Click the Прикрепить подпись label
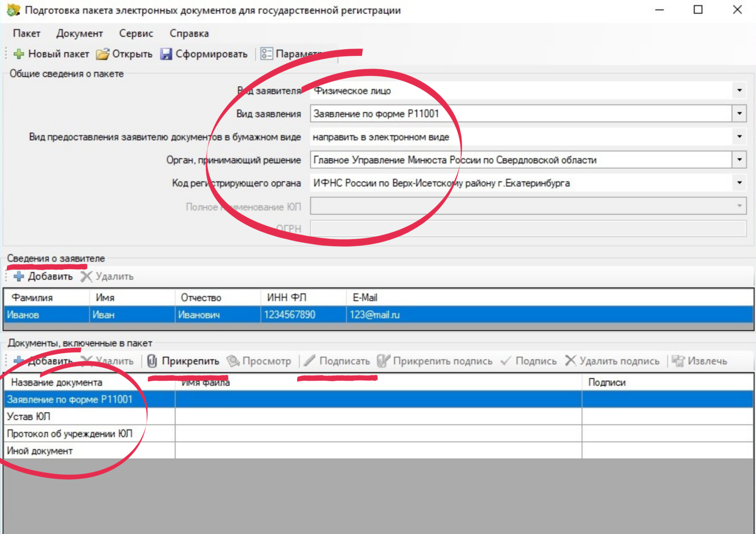 pos(443,361)
